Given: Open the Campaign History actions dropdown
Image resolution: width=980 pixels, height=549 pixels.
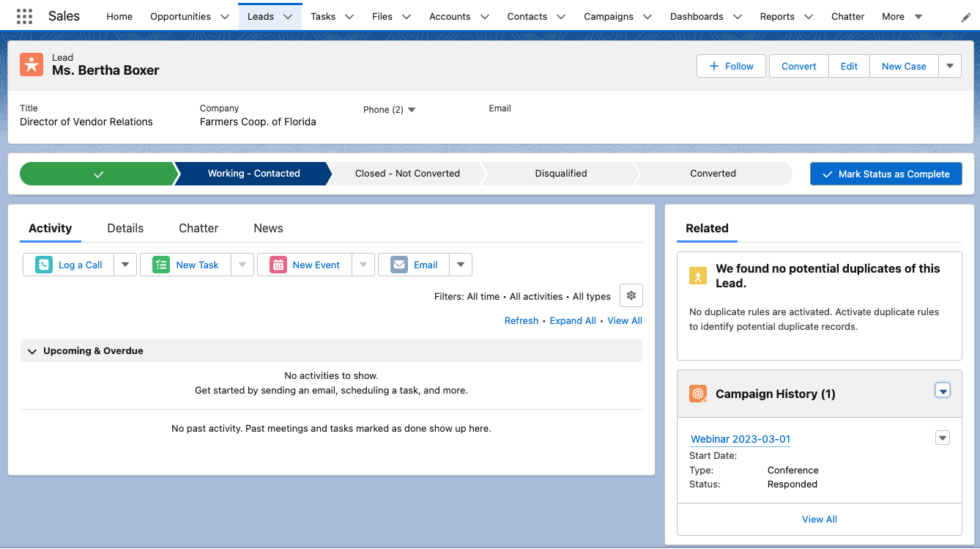Looking at the screenshot, I should [943, 391].
